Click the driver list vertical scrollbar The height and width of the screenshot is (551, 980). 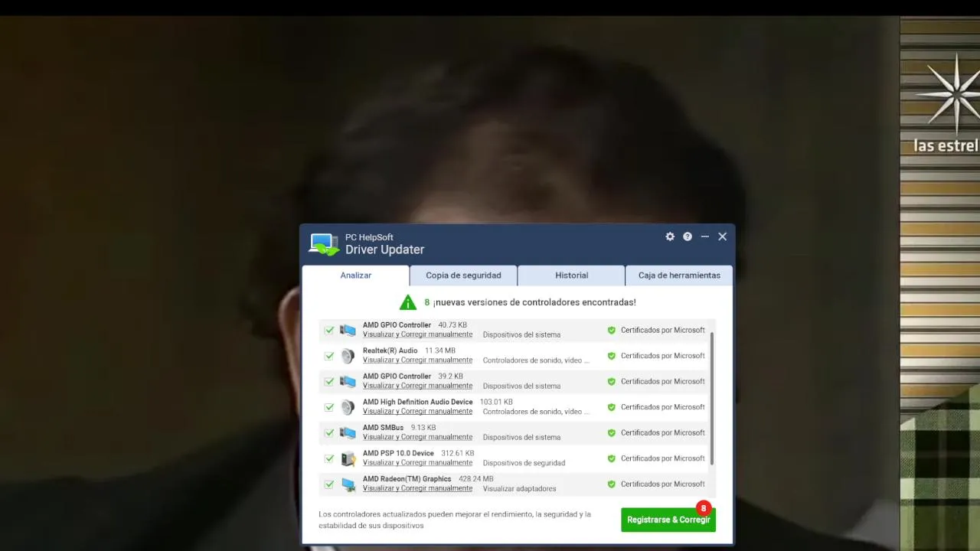coord(712,398)
